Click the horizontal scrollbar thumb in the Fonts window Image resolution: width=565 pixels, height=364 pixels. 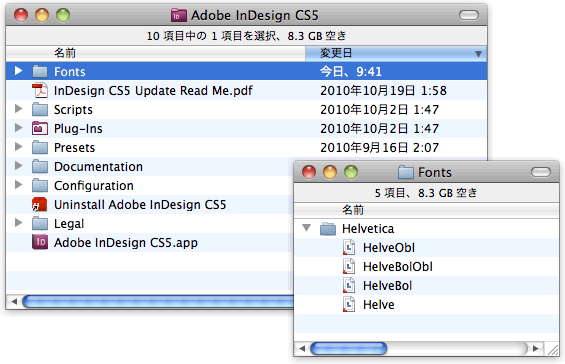[348, 349]
